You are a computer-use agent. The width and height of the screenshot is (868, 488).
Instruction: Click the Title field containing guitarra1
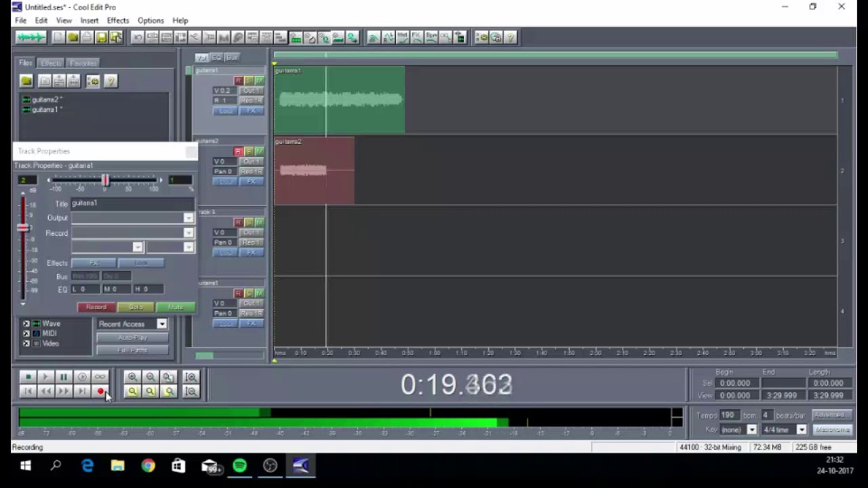tap(132, 203)
